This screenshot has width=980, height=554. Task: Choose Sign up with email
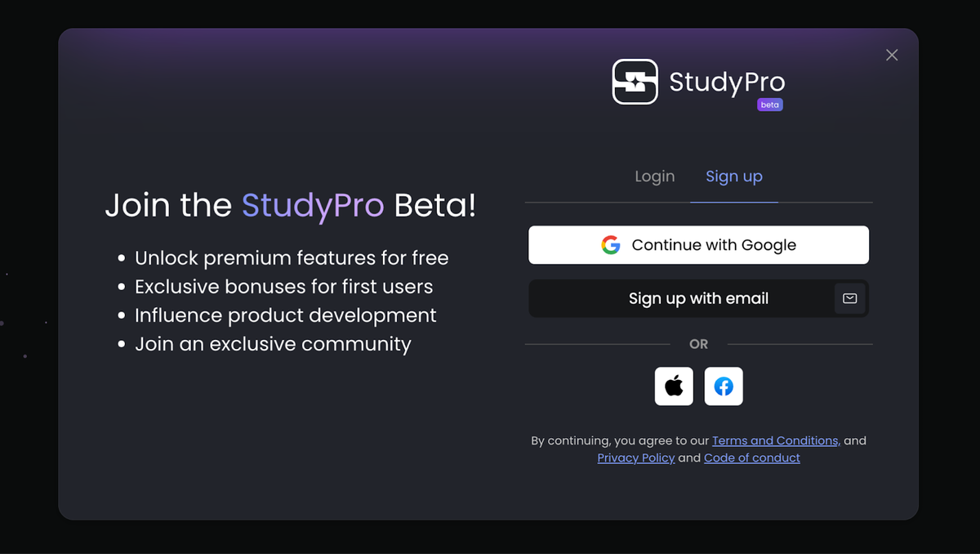[x=698, y=298]
